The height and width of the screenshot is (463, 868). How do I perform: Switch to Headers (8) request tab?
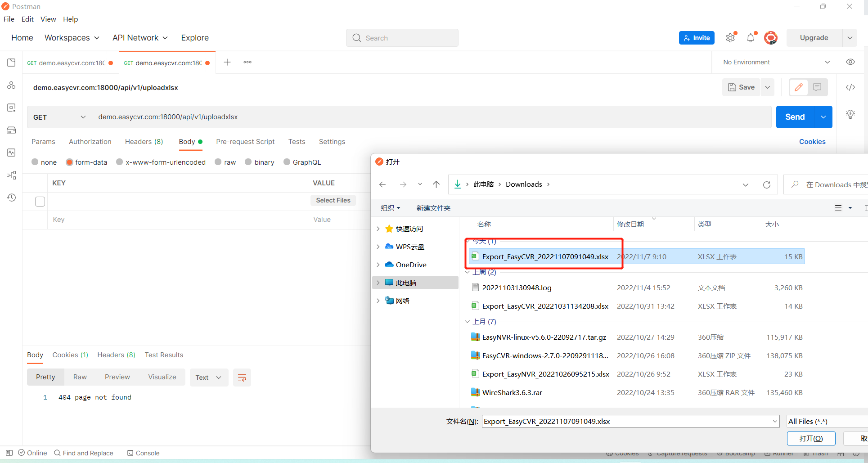coord(144,142)
